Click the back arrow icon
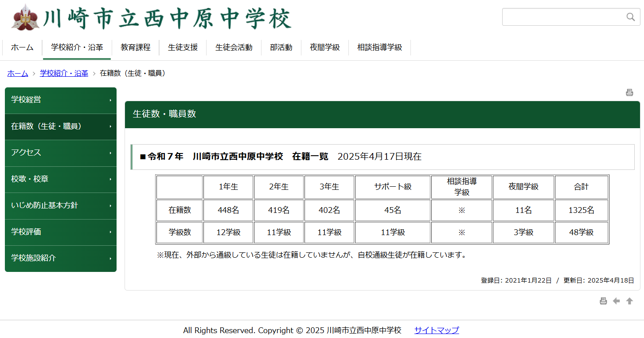This screenshot has width=644, height=338. (x=616, y=301)
